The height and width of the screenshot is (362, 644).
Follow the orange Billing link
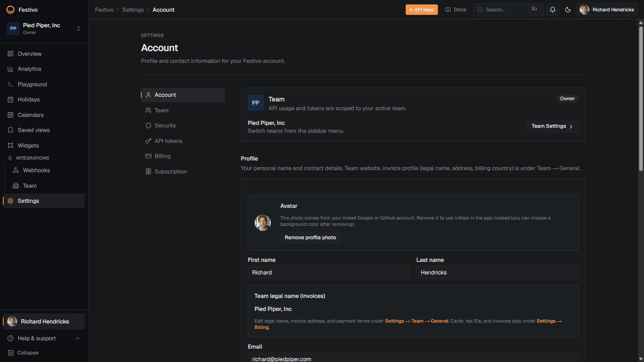[262, 328]
